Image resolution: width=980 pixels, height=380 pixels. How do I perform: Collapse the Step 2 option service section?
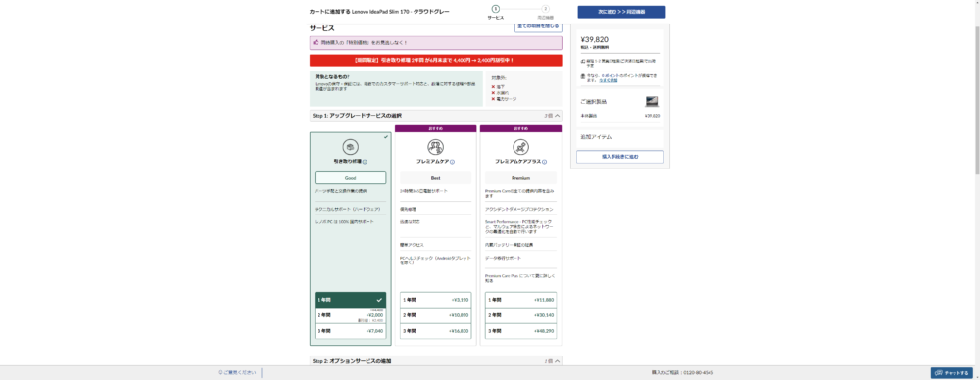[x=558, y=361]
